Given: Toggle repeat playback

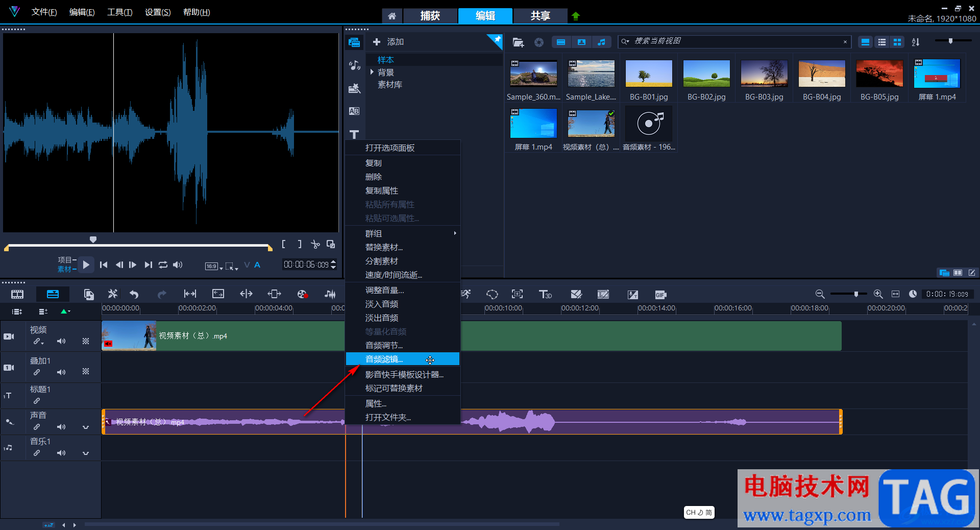Looking at the screenshot, I should (163, 265).
